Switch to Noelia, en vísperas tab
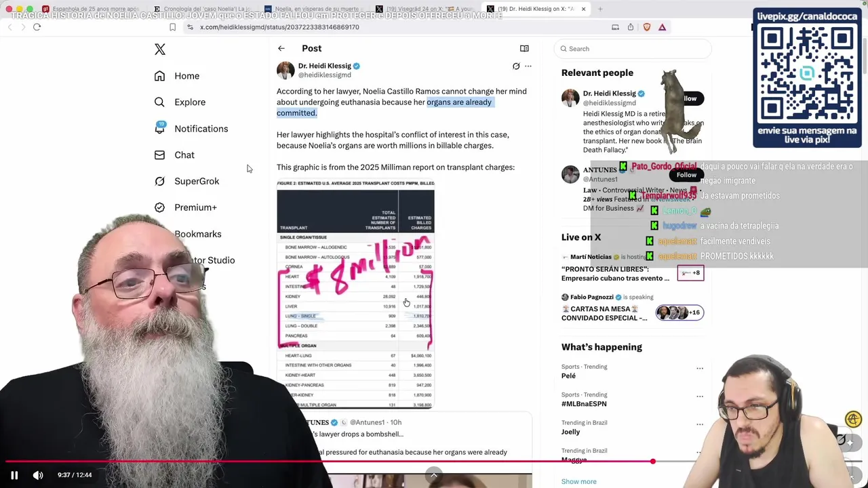Screen dimensions: 868x488 [313, 9]
